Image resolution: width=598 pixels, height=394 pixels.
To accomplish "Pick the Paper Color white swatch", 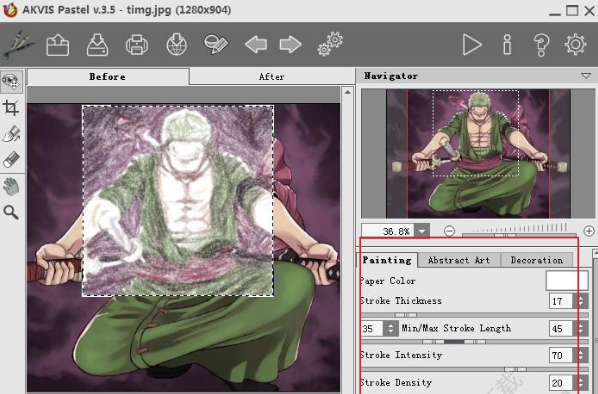I will pos(567,281).
